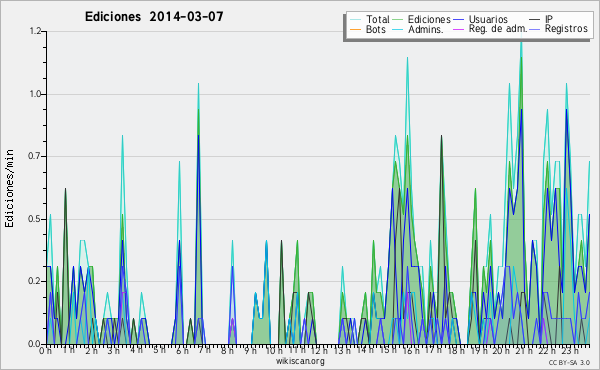Click the Total peak just before 7 h

[198, 85]
